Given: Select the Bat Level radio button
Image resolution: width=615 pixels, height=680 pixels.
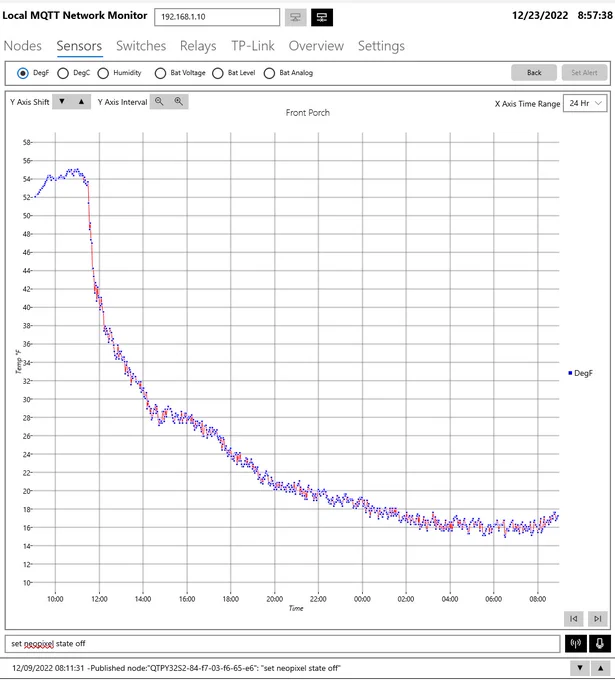Looking at the screenshot, I should (217, 73).
